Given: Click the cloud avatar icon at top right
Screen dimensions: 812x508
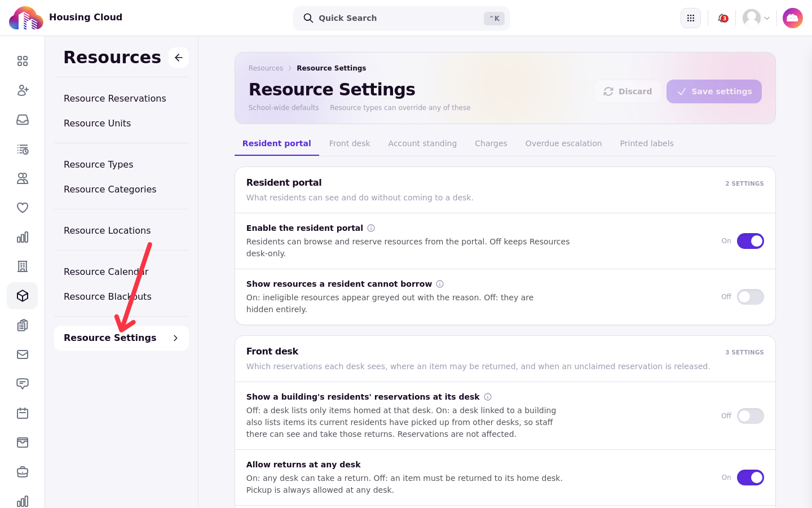Looking at the screenshot, I should pos(793,18).
